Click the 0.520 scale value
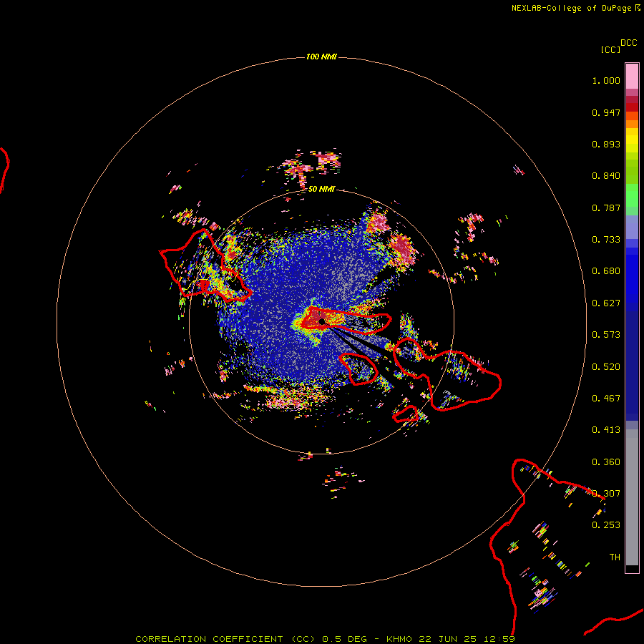Screen dimensions: 644x644 click(606, 366)
